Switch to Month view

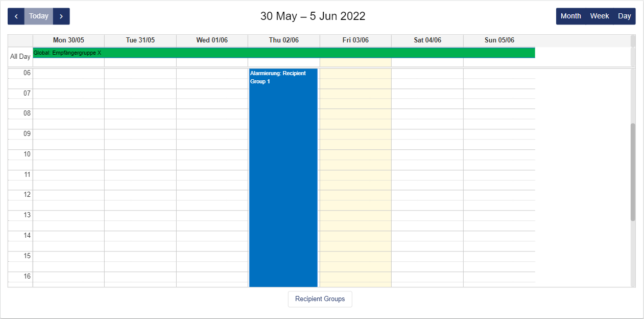tap(570, 16)
